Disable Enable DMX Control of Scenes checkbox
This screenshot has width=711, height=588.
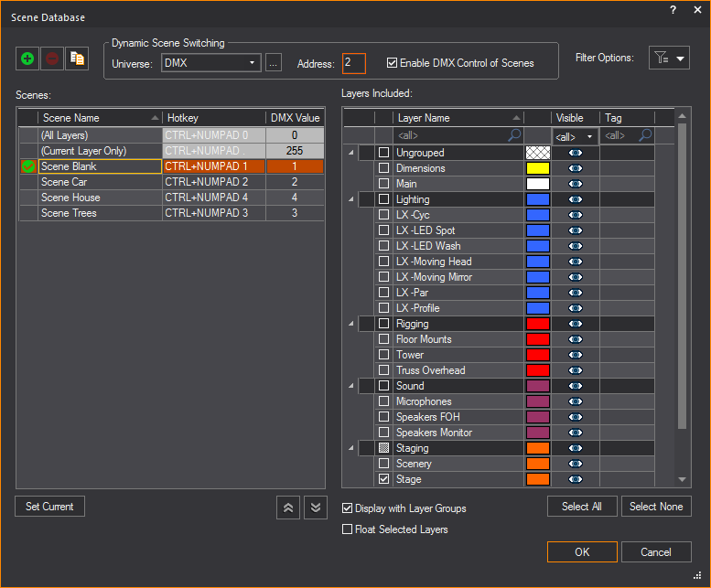click(x=393, y=63)
